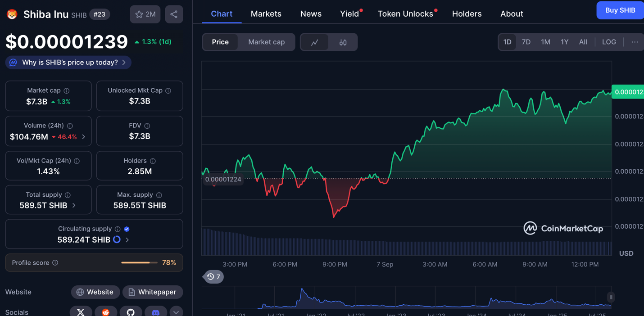The height and width of the screenshot is (316, 644).
Task: Open the Yield tab
Action: point(349,14)
